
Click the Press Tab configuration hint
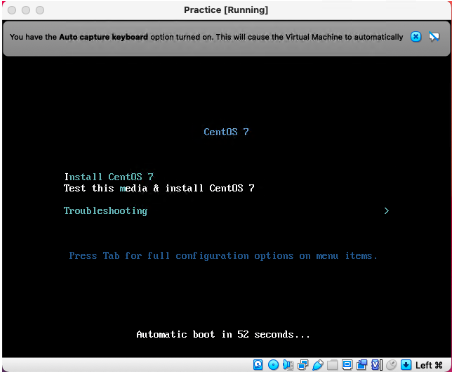coord(223,256)
